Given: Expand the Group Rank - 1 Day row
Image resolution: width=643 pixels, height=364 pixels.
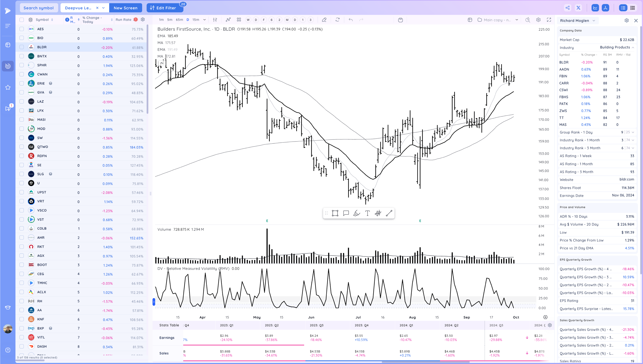Looking at the screenshot, I should [633, 132].
